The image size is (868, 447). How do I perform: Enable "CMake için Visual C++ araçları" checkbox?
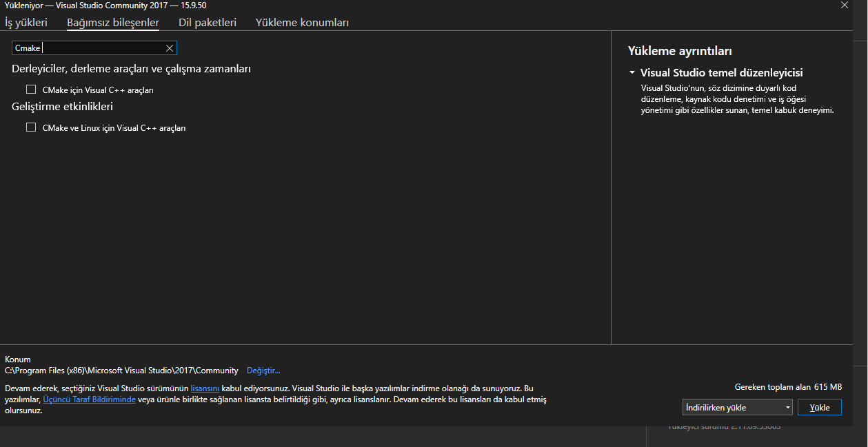[x=31, y=90]
